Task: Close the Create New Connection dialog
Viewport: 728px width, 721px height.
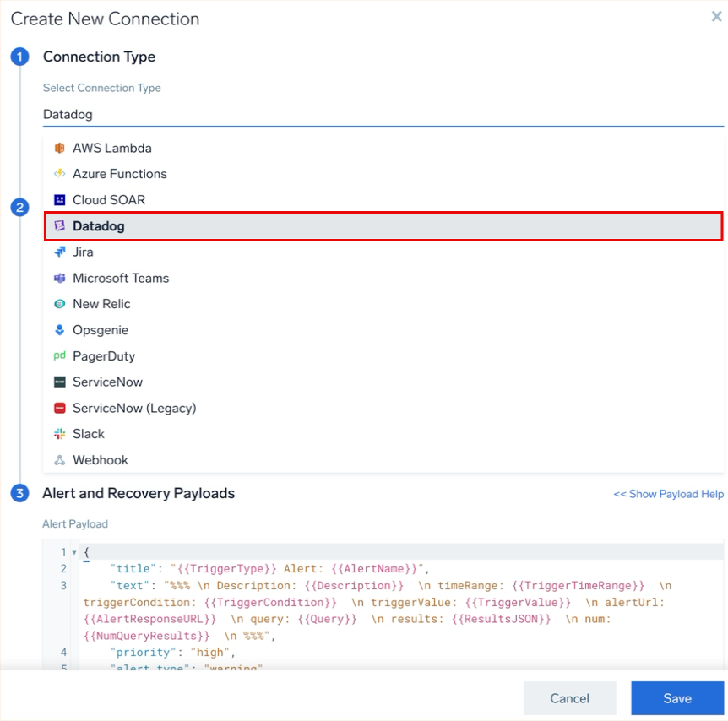Action: (x=716, y=17)
